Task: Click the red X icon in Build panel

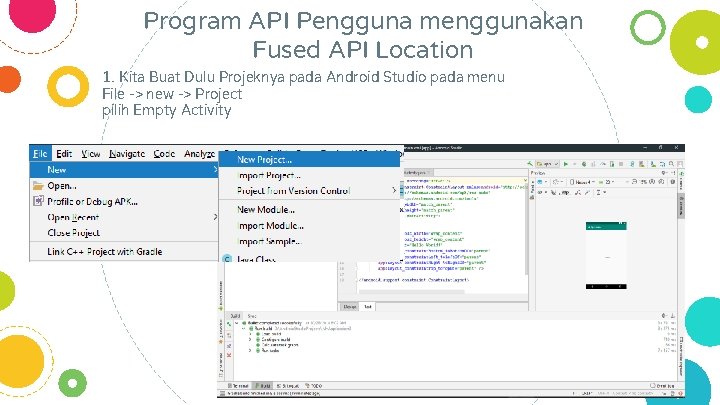Action: click(229, 355)
